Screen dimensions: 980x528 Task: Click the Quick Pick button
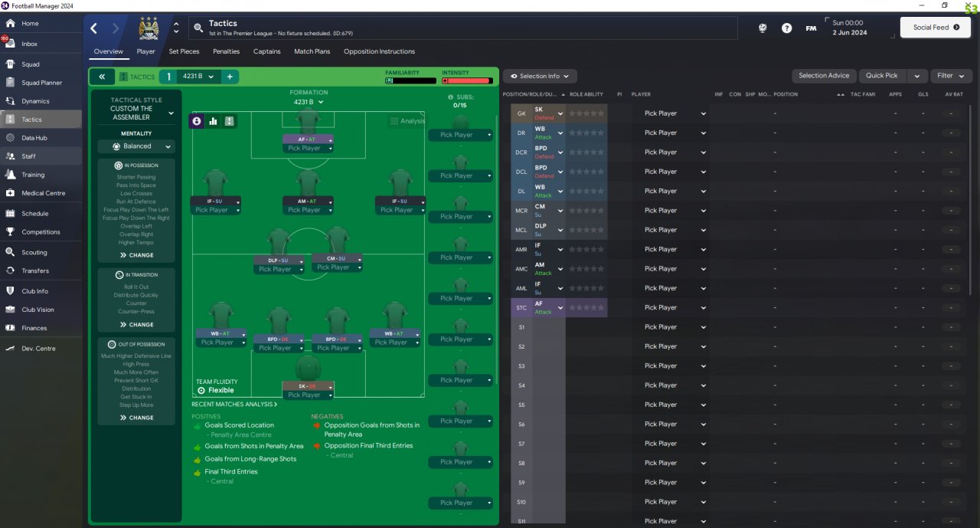883,76
